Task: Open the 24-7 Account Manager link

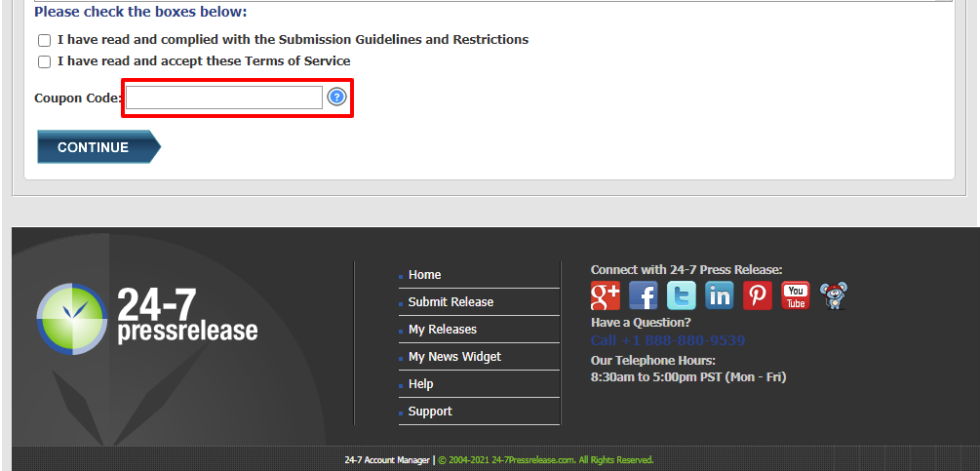Action: point(387,460)
